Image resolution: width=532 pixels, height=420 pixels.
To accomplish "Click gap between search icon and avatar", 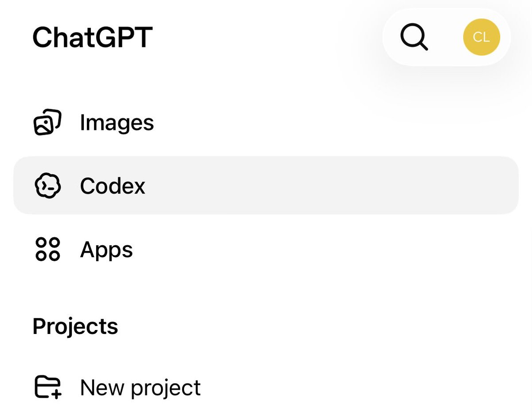I will pyautogui.click(x=446, y=37).
